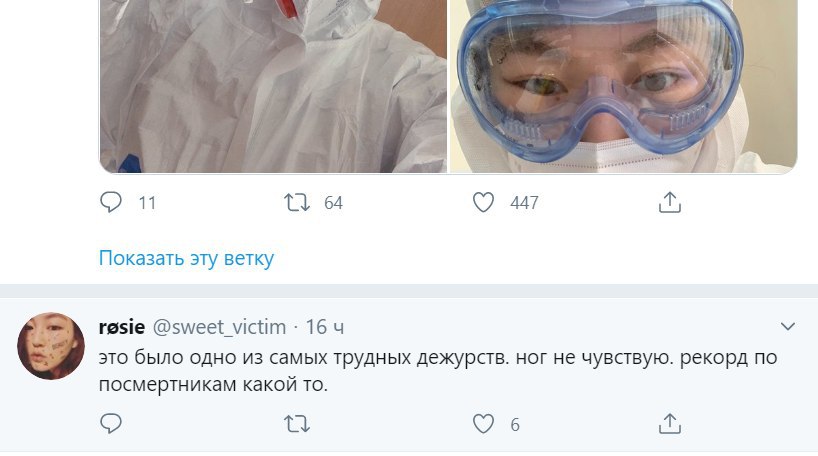Share røsie's tweet using share icon
The image size is (818, 456).
point(670,424)
